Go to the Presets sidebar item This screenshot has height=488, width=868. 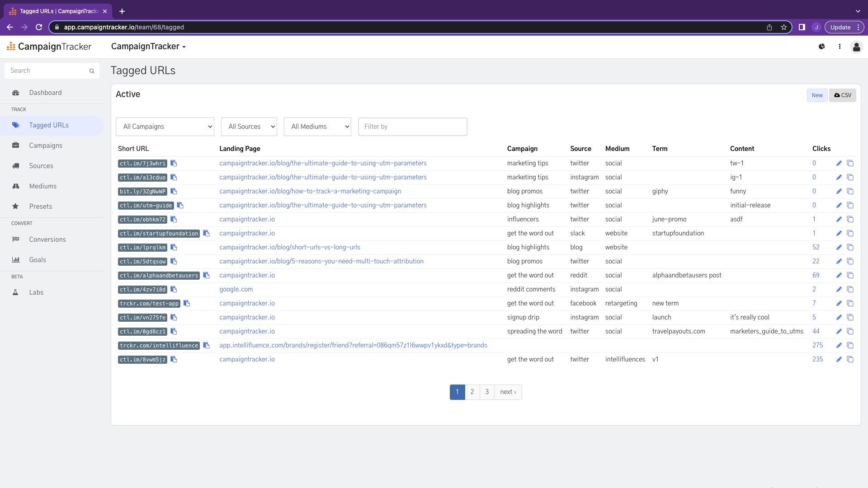41,206
